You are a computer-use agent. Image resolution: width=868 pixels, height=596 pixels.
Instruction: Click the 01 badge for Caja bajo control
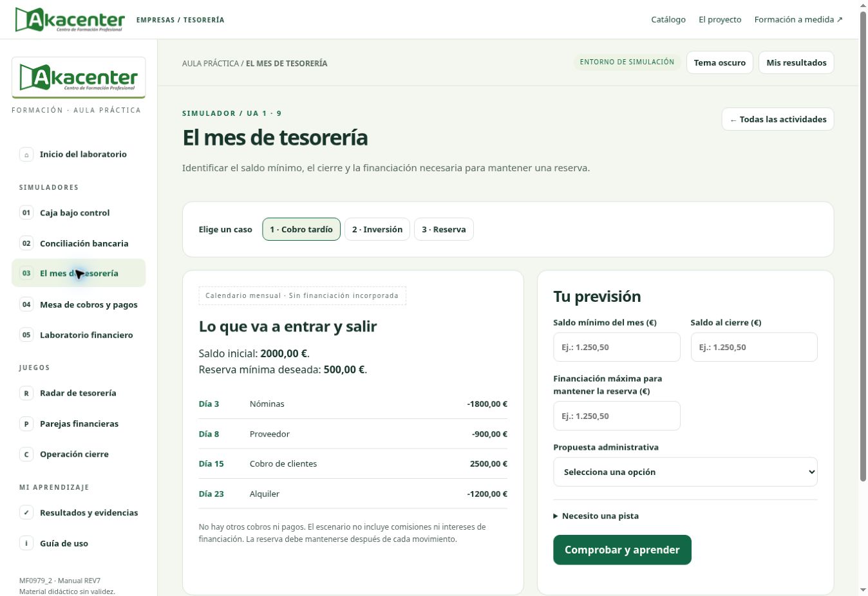point(26,212)
